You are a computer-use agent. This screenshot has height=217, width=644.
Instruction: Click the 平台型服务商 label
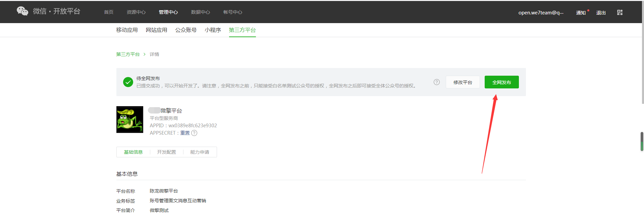click(164, 118)
